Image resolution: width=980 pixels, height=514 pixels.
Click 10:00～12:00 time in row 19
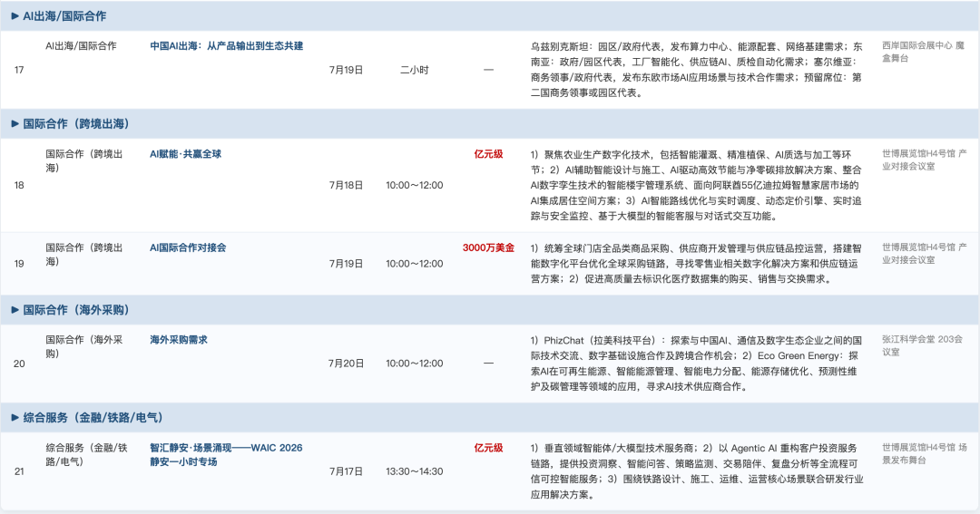coord(415,264)
